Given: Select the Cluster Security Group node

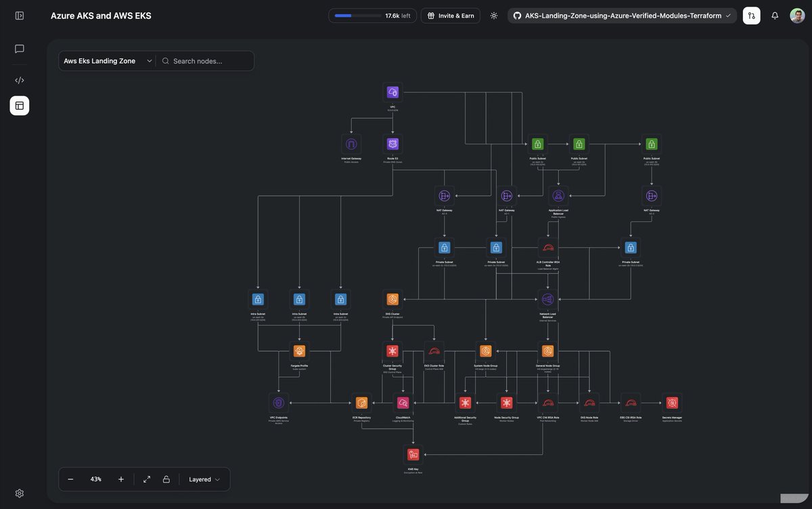Looking at the screenshot, I should point(392,351).
